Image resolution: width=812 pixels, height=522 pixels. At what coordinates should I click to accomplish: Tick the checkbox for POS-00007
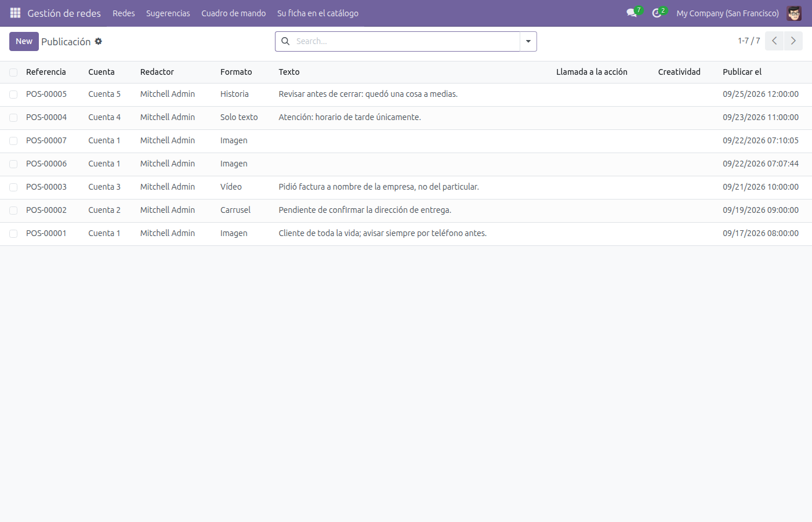click(x=13, y=141)
